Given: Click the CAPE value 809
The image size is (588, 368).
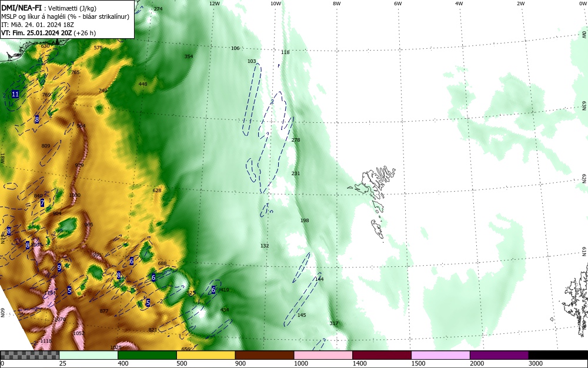Looking at the screenshot, I should [46, 146].
